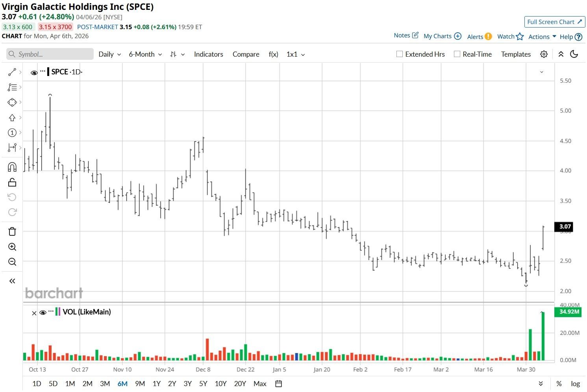Open chart settings gear

(x=544, y=54)
